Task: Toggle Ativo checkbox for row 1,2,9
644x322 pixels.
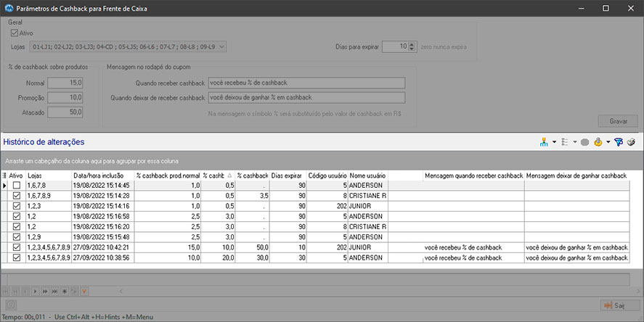Action: [x=17, y=236]
